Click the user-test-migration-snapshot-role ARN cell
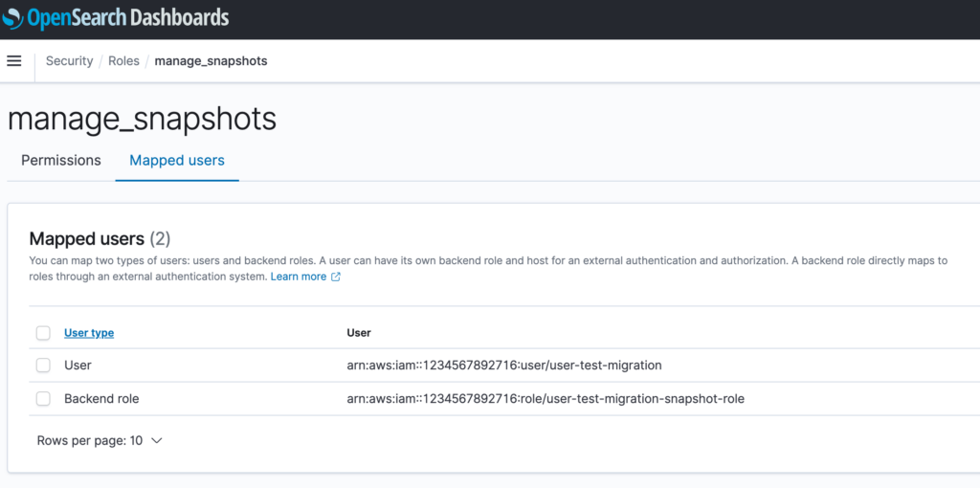980x488 pixels. pyautogui.click(x=545, y=399)
